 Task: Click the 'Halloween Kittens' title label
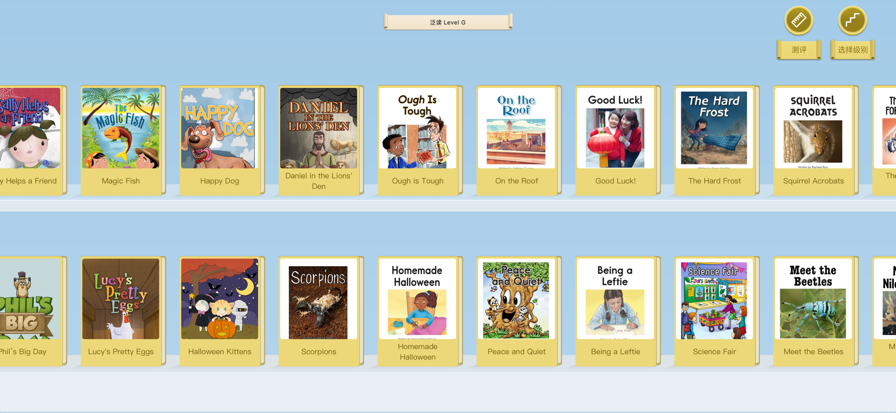pos(219,352)
